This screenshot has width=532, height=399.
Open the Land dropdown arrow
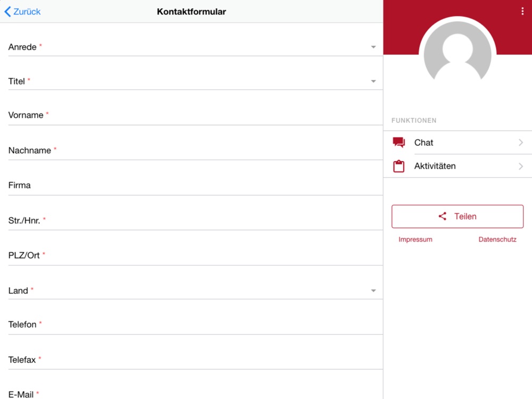click(373, 291)
